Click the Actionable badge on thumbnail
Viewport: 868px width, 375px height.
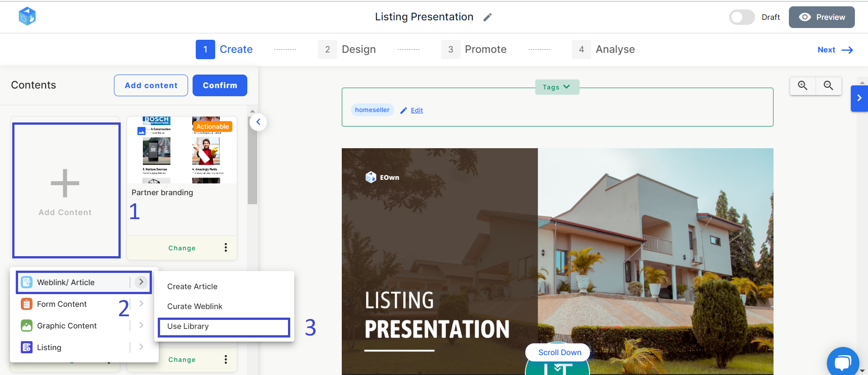(x=212, y=127)
